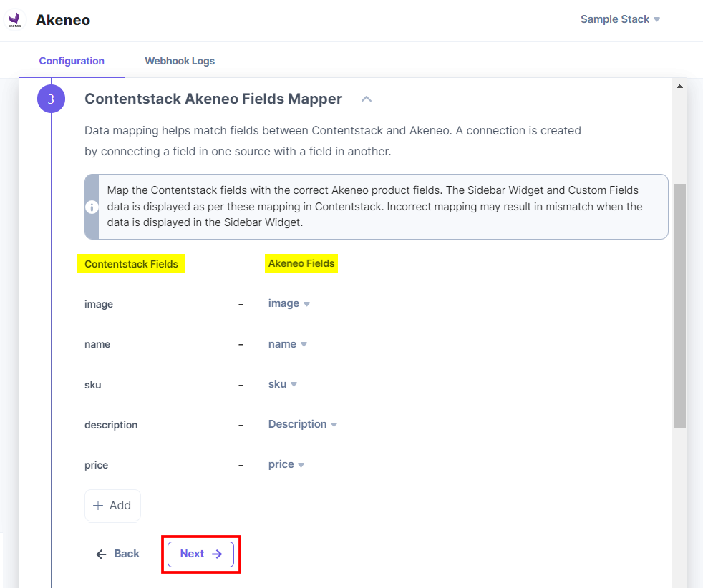703x588 pixels.
Task: Click the Next button
Action: coord(200,553)
